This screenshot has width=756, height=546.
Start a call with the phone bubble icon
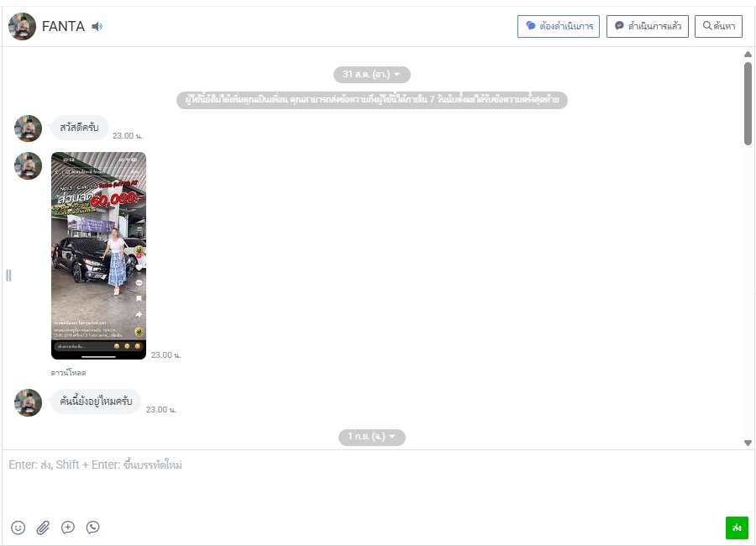(92, 528)
